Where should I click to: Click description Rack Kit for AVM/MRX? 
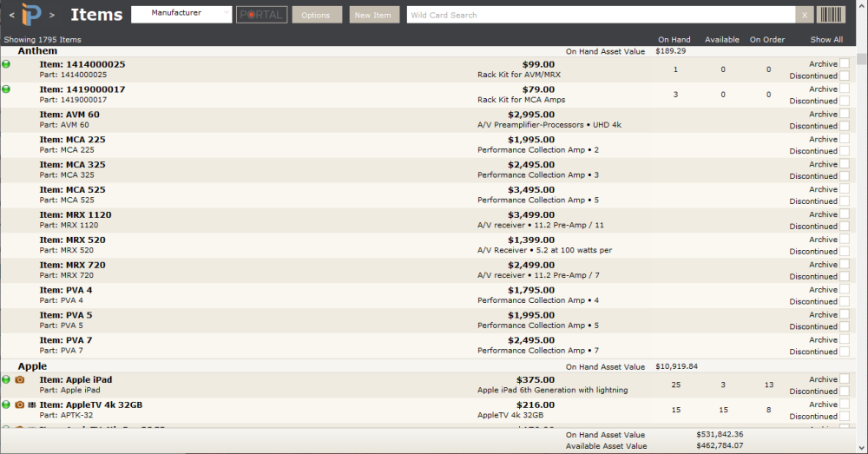(x=519, y=75)
